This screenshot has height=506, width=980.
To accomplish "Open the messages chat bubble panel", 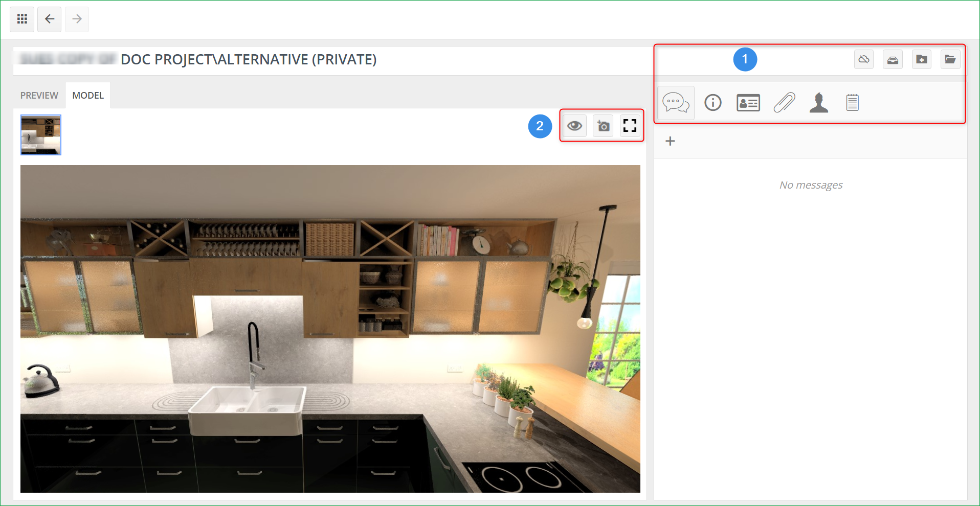I will 676,103.
